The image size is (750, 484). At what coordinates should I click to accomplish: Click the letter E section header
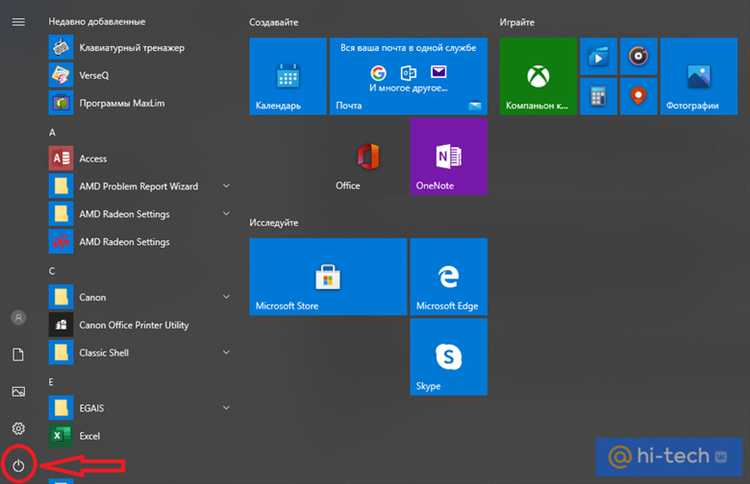point(51,382)
